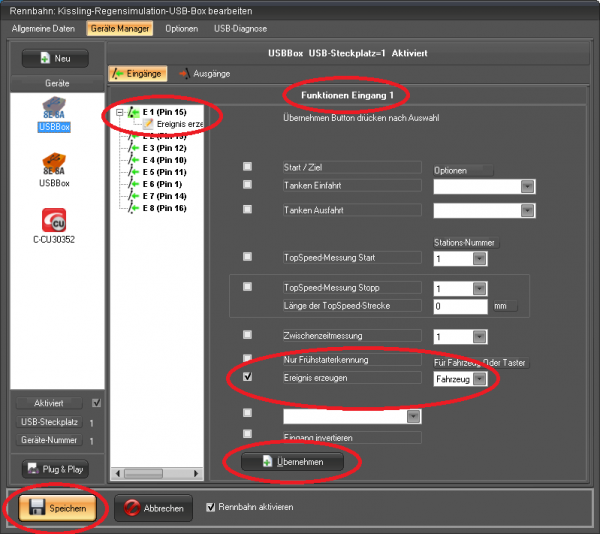Viewport: 600px width, 534px height.
Task: Open the Optionen menu
Action: [181, 28]
